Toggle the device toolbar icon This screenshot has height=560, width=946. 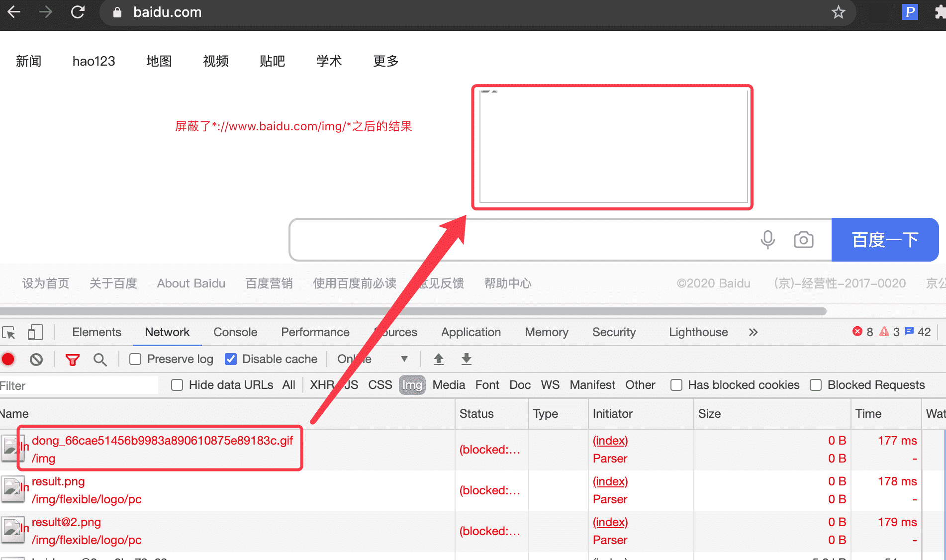35,332
